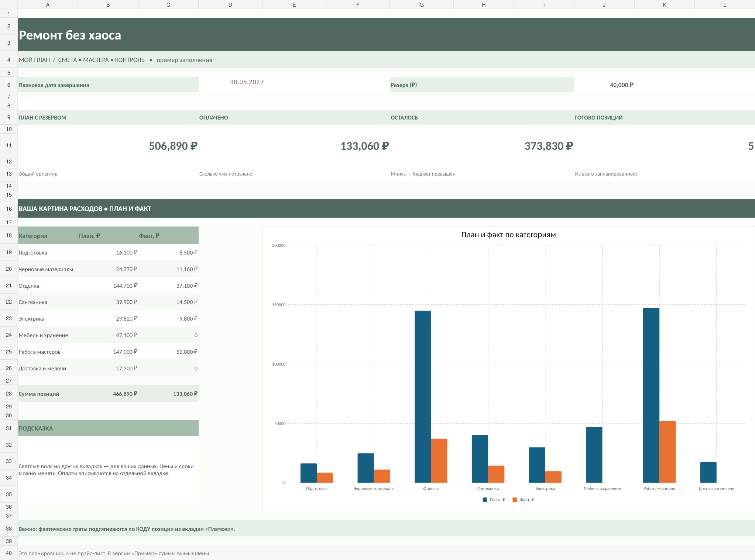Click the Сантехника fact value 14,500 ₽
The image size is (755, 560).
point(187,302)
